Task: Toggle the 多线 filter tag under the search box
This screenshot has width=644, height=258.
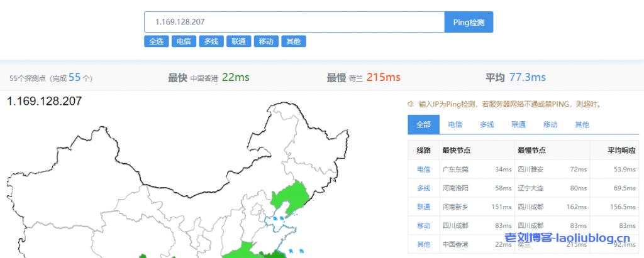Action: (211, 41)
